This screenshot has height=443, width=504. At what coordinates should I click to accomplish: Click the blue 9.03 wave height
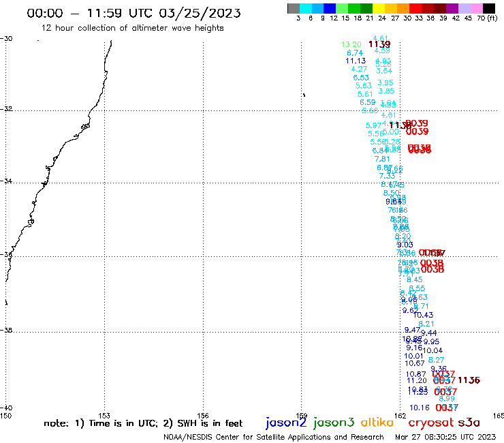tap(405, 245)
